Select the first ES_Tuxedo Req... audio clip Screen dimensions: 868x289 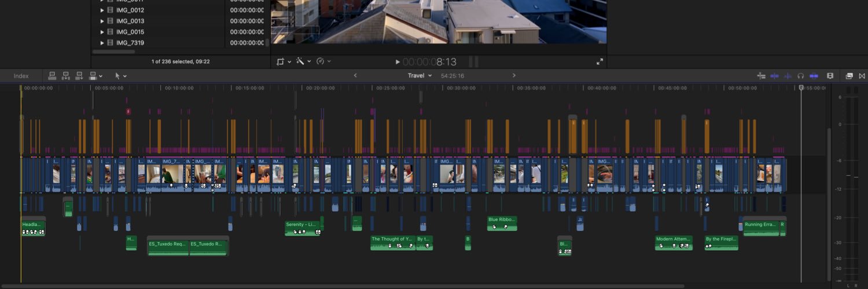(168, 247)
